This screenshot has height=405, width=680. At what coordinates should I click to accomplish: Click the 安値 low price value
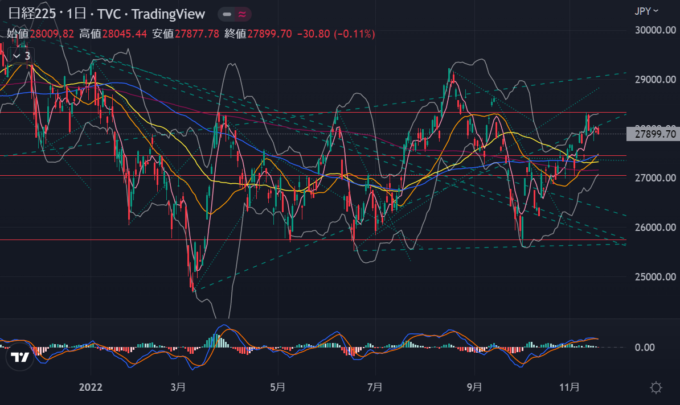point(199,33)
